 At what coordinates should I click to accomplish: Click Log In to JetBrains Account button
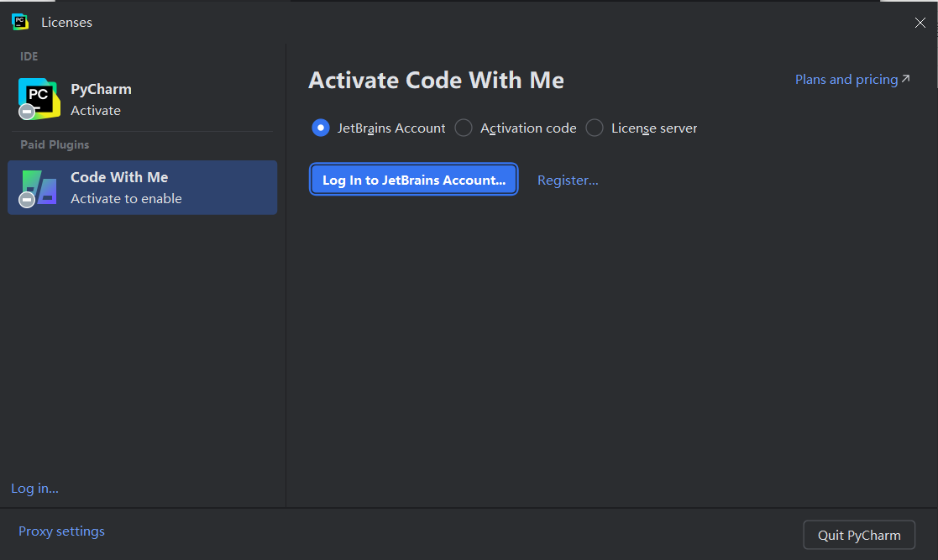[x=413, y=180]
